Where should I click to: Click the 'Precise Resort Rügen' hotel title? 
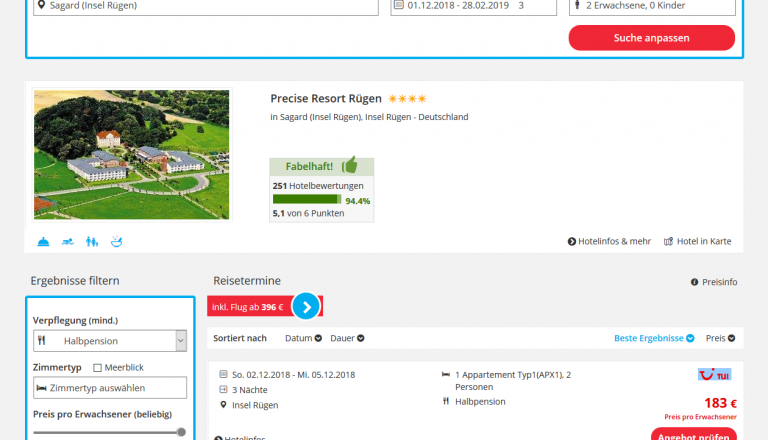point(326,98)
